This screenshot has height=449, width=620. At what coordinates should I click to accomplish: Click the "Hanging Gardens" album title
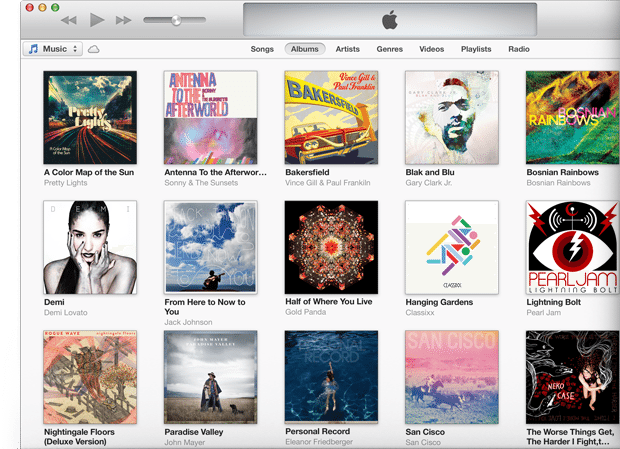[x=439, y=302]
